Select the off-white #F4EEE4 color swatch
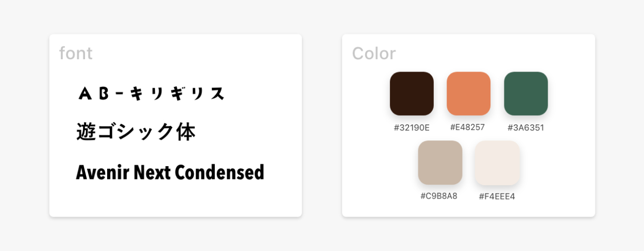644x251 pixels. click(497, 163)
